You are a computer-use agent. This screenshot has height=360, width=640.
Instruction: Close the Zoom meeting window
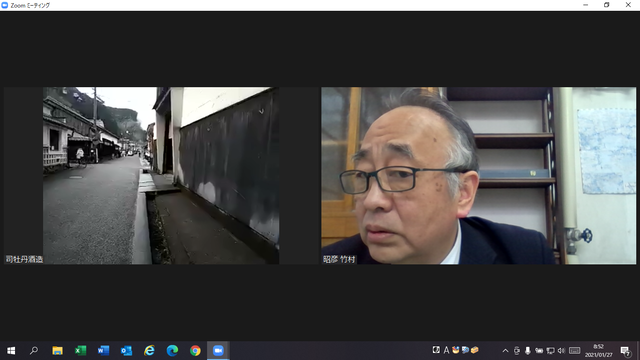pos(628,5)
